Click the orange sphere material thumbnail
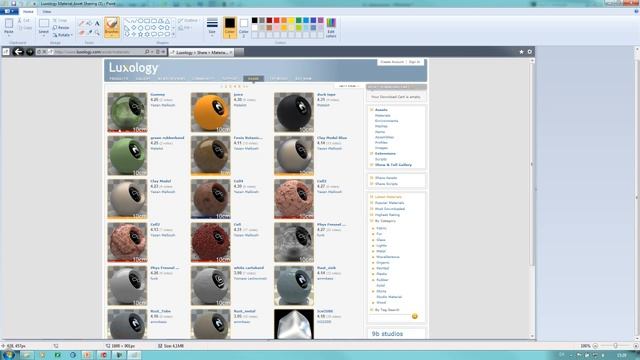 pos(211,112)
